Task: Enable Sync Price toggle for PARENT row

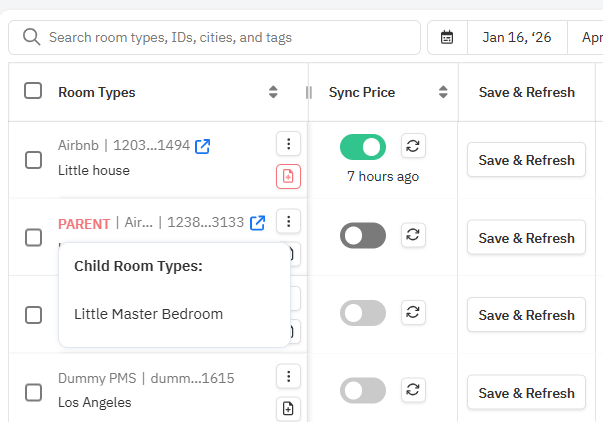Action: tap(362, 235)
